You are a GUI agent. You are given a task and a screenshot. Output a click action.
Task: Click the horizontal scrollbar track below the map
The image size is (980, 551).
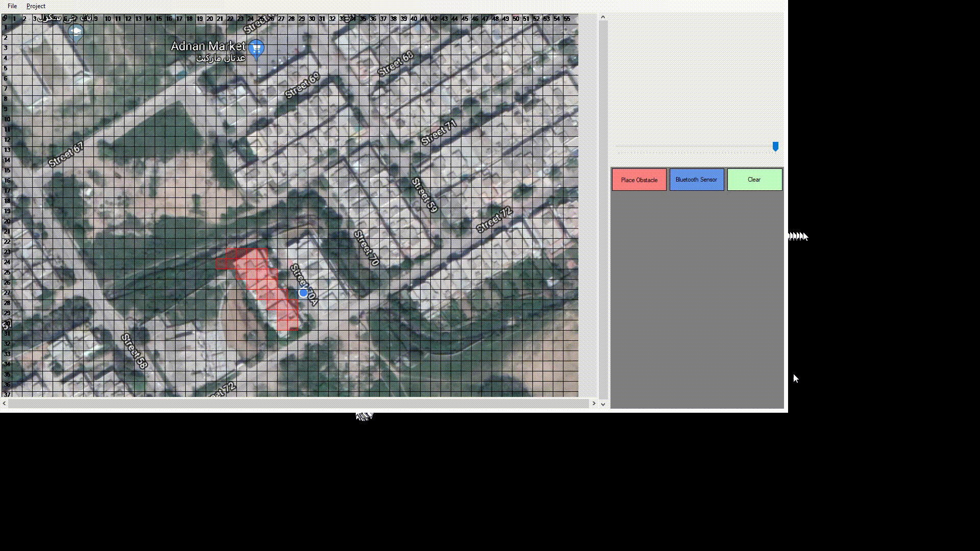pos(306,403)
